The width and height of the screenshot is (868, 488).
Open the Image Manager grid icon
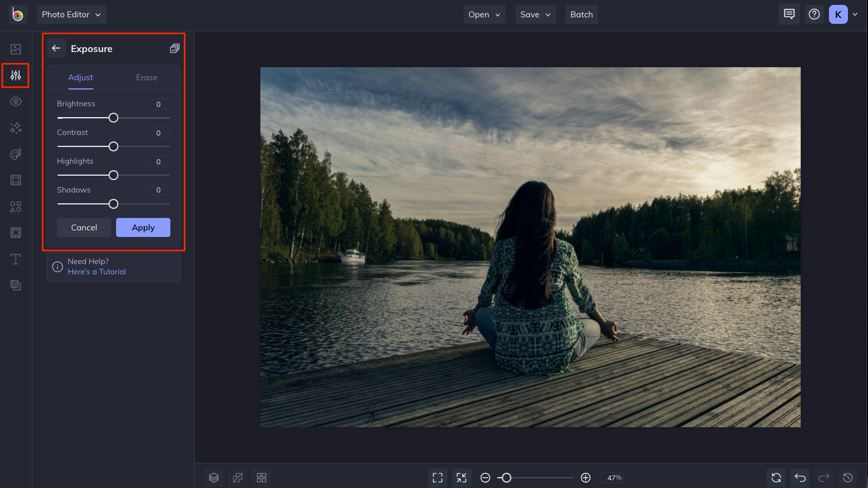pos(261,478)
